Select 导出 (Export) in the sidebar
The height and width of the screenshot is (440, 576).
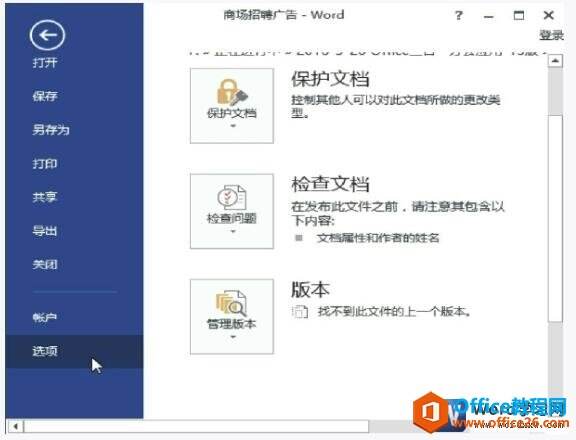45,231
